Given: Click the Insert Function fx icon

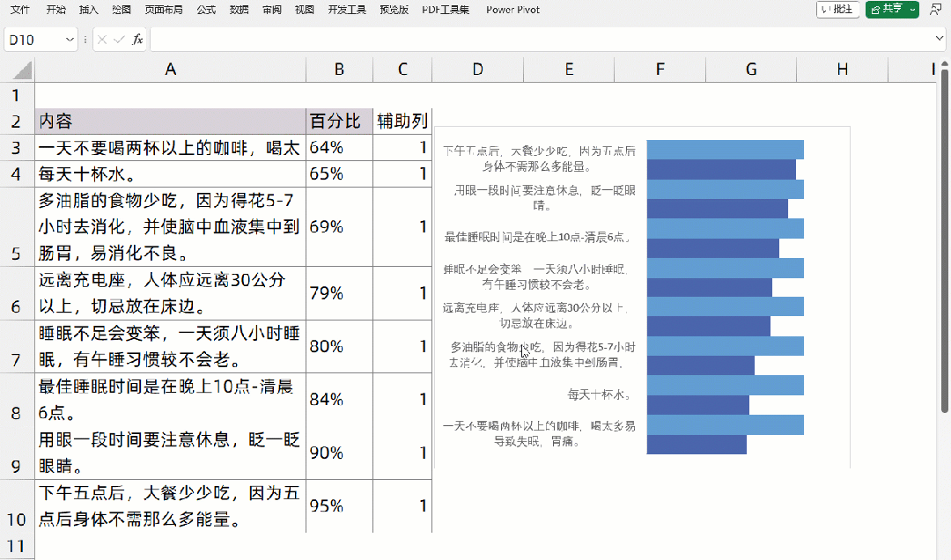Looking at the screenshot, I should pos(137,40).
